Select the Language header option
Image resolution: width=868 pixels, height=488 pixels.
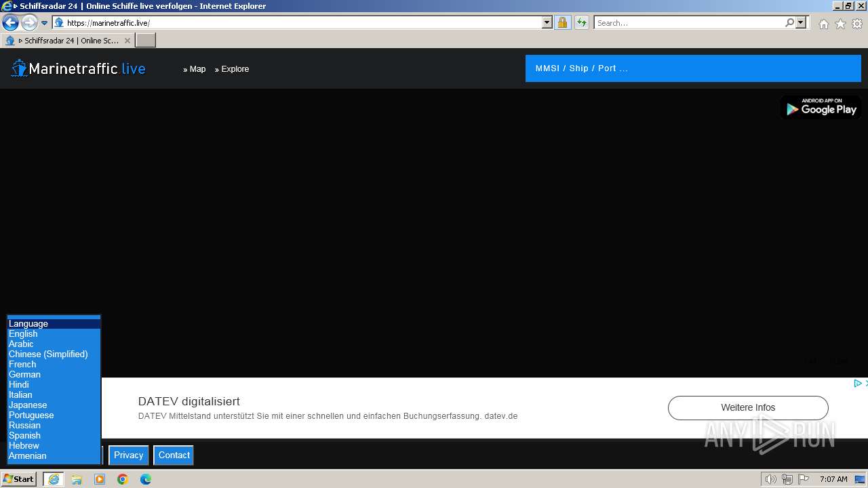click(x=54, y=324)
